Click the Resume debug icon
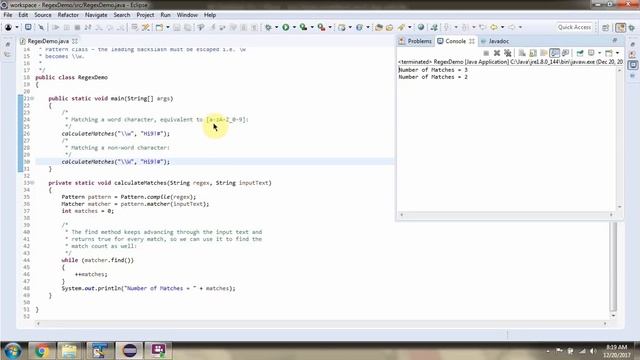The height and width of the screenshot is (360, 640). [x=56, y=27]
